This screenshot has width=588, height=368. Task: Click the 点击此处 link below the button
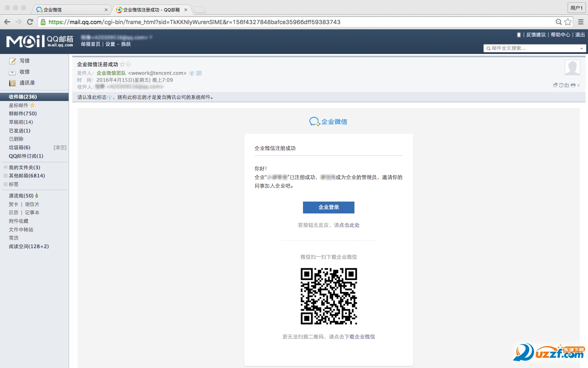[350, 225]
